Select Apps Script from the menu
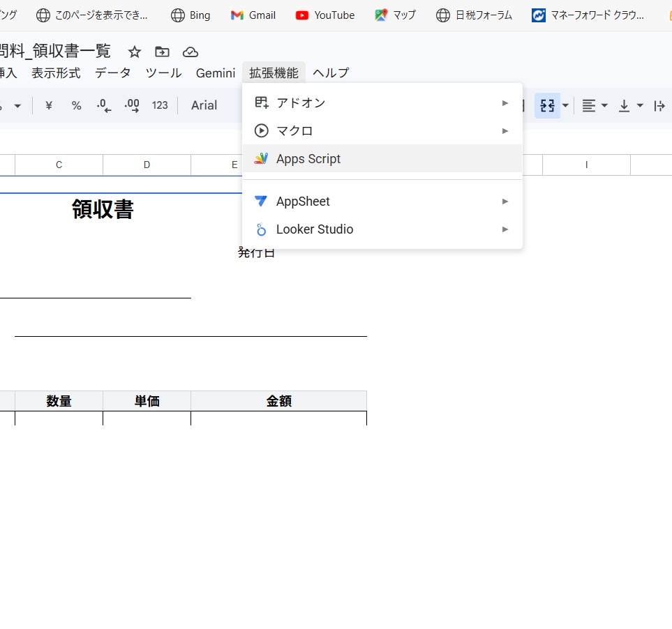This screenshot has height=629, width=672. [308, 158]
